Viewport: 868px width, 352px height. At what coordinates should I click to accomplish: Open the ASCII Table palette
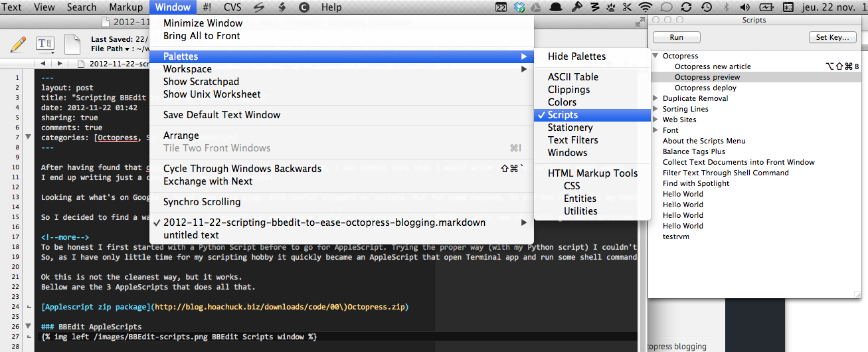pyautogui.click(x=592, y=77)
